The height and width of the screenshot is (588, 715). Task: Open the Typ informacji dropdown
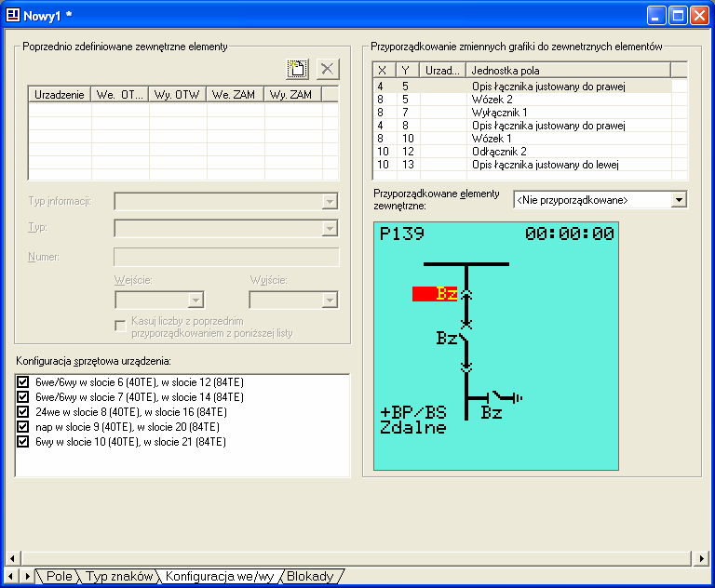(330, 202)
